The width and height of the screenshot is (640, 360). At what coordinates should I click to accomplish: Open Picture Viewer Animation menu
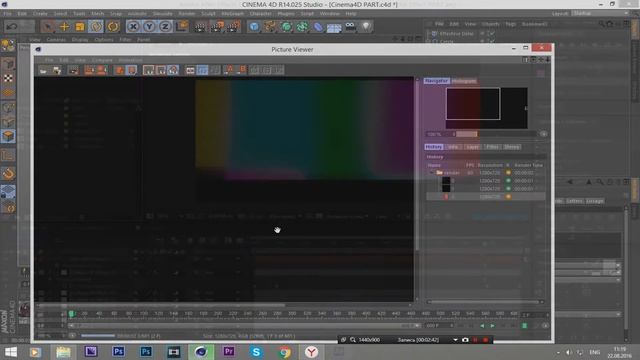[130, 60]
